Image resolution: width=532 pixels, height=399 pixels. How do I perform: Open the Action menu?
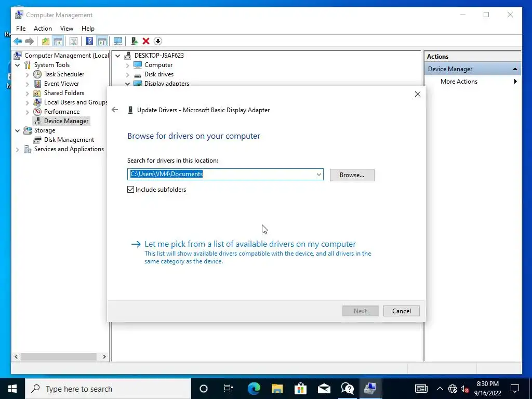coord(43,29)
